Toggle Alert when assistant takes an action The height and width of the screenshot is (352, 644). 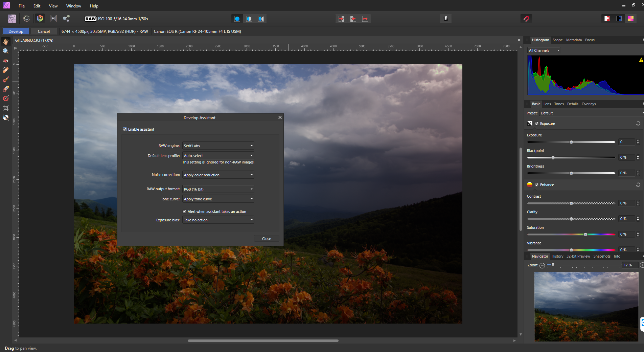(x=184, y=212)
